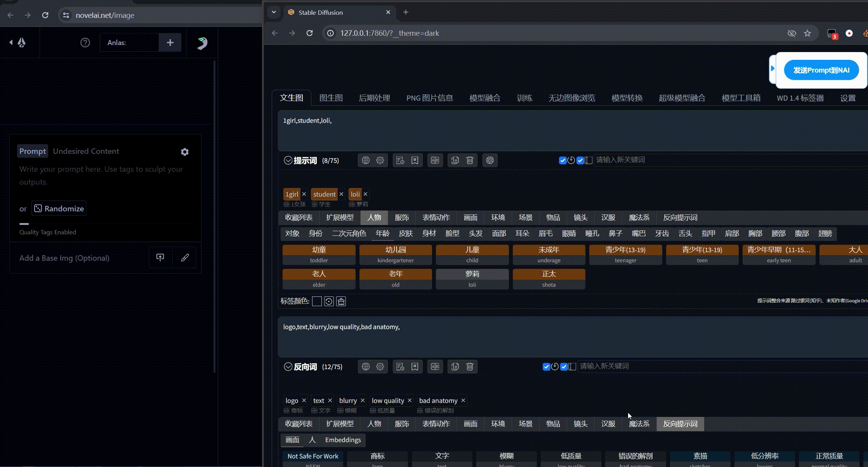Click the favorites bookmark icon in the 反向词 toolbar
Viewport: 868px width, 467px height.
click(x=415, y=367)
